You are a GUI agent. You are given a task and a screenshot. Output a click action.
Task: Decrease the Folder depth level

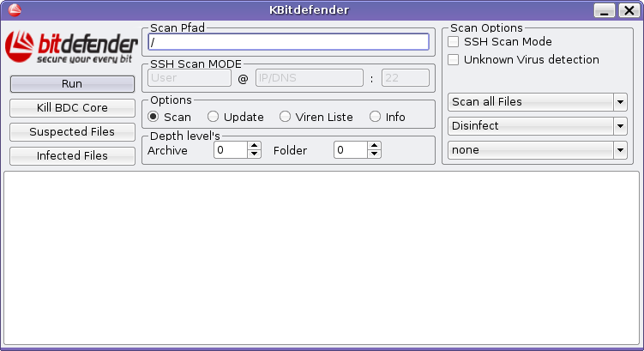pyautogui.click(x=374, y=154)
